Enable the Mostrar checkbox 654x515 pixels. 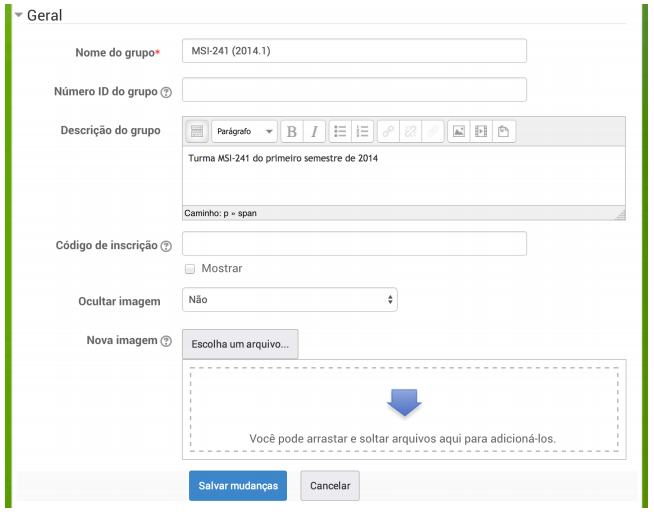click(190, 269)
